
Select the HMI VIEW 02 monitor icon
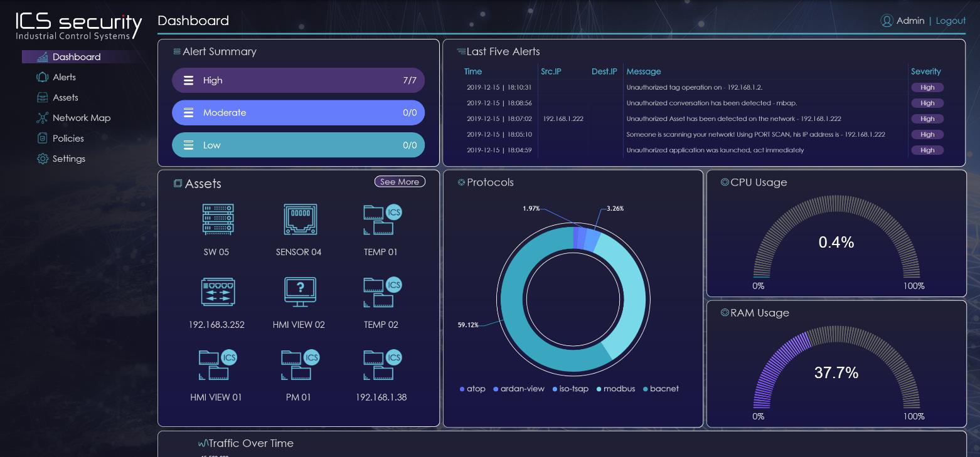tap(300, 292)
